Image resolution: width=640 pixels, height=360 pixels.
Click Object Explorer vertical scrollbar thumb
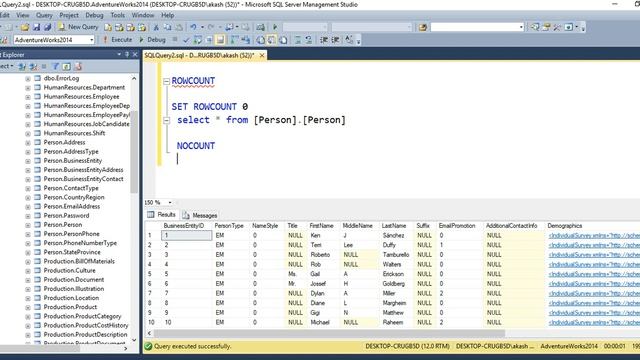click(134, 151)
